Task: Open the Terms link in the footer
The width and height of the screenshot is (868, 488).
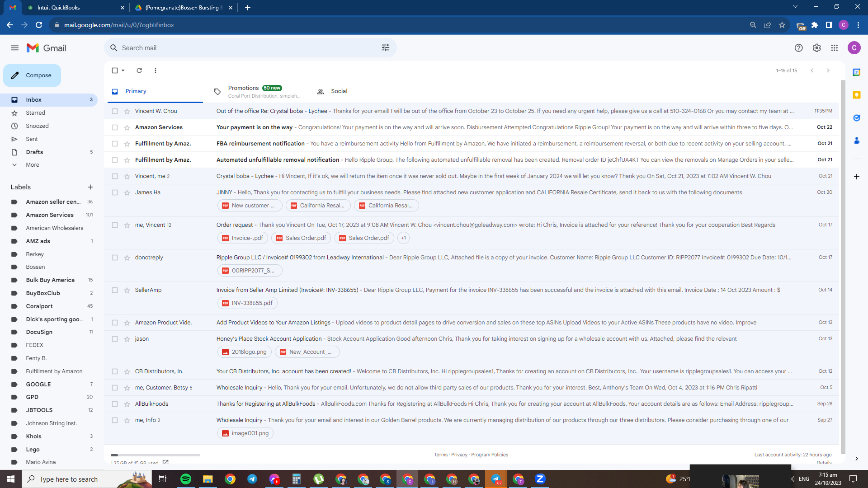Action: coord(441,455)
